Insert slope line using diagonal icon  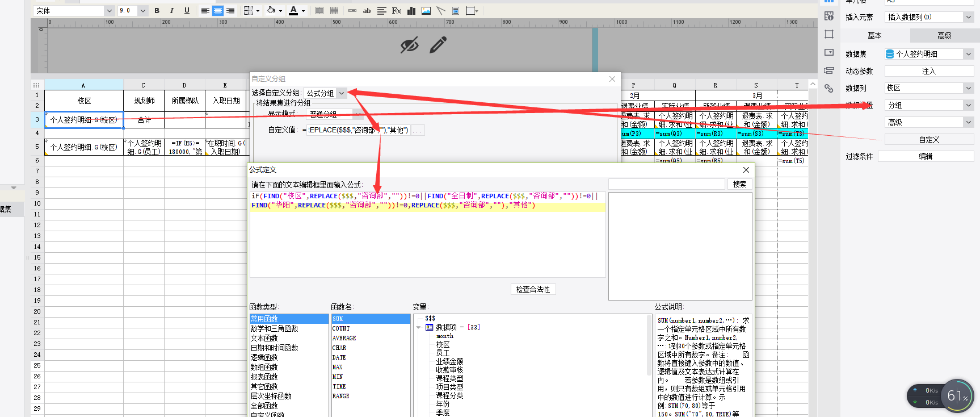(x=441, y=11)
